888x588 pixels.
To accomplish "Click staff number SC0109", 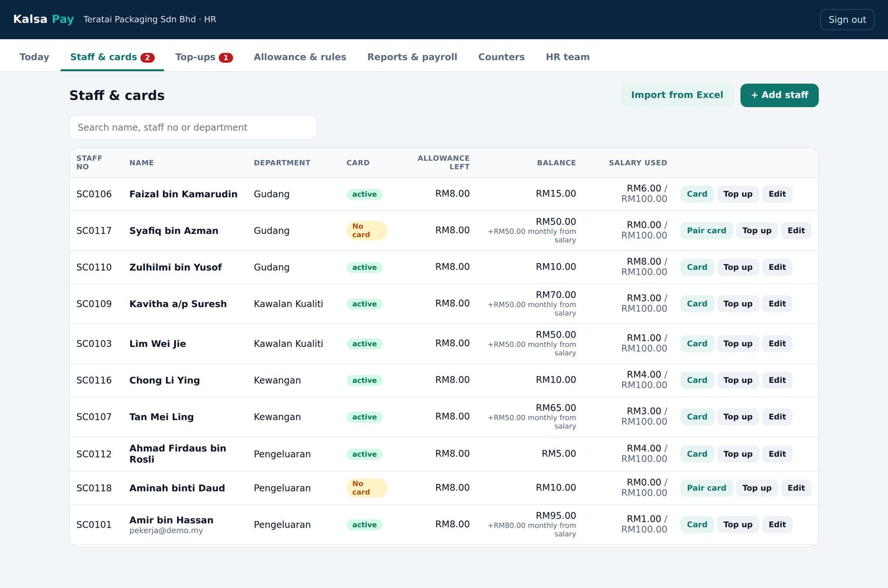I will tap(94, 304).
